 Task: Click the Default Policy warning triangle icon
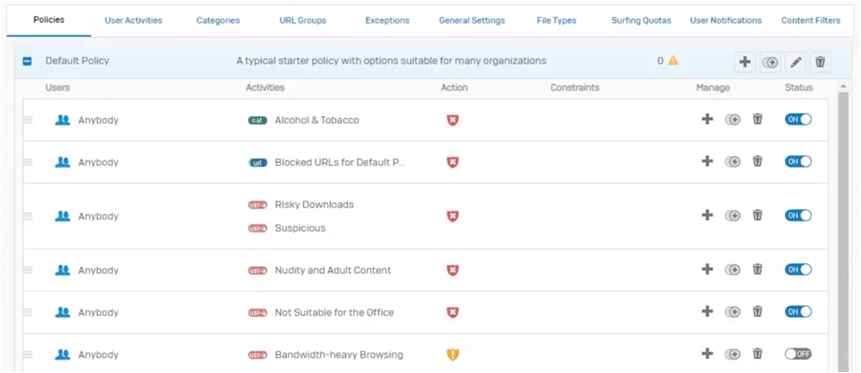673,60
